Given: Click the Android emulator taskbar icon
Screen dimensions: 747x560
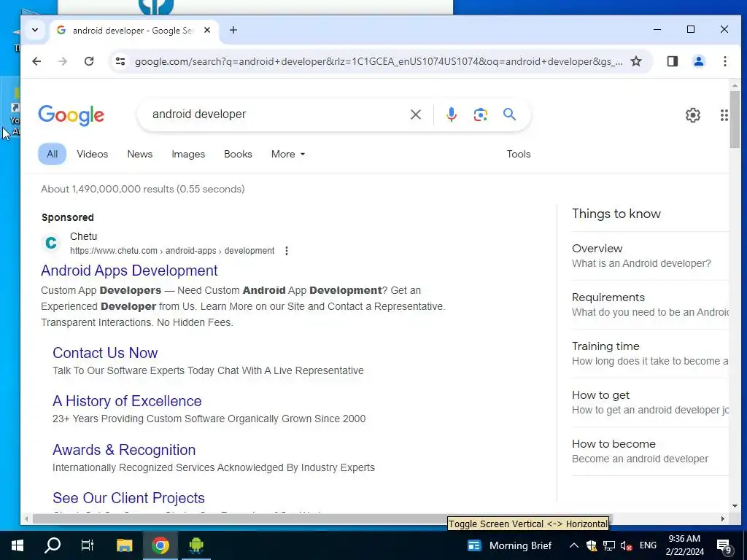Looking at the screenshot, I should 196,545.
